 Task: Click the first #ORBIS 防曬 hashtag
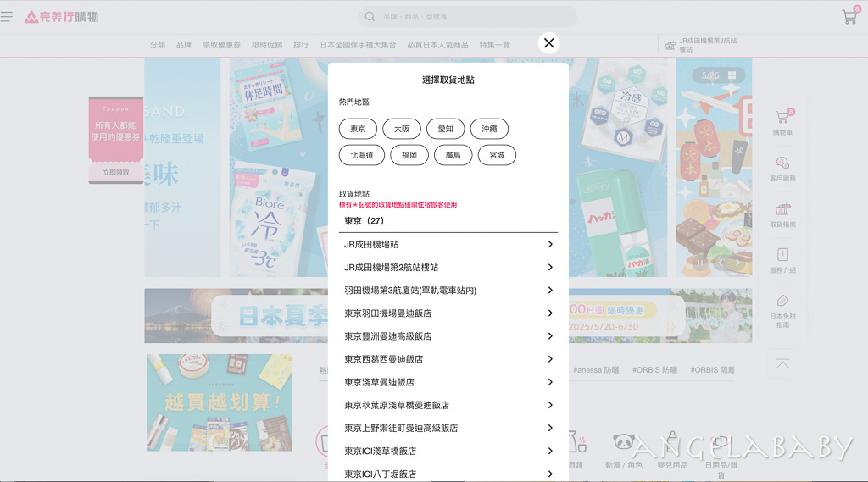click(654, 369)
